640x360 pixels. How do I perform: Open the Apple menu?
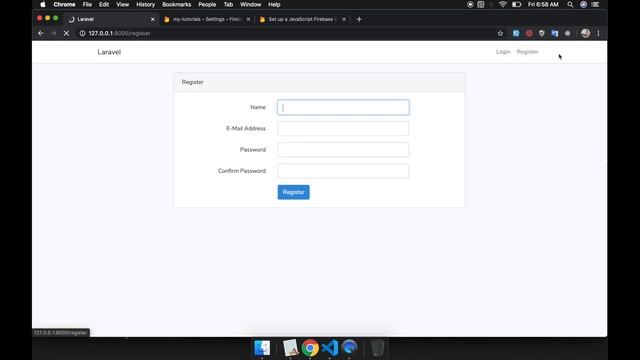point(43,4)
